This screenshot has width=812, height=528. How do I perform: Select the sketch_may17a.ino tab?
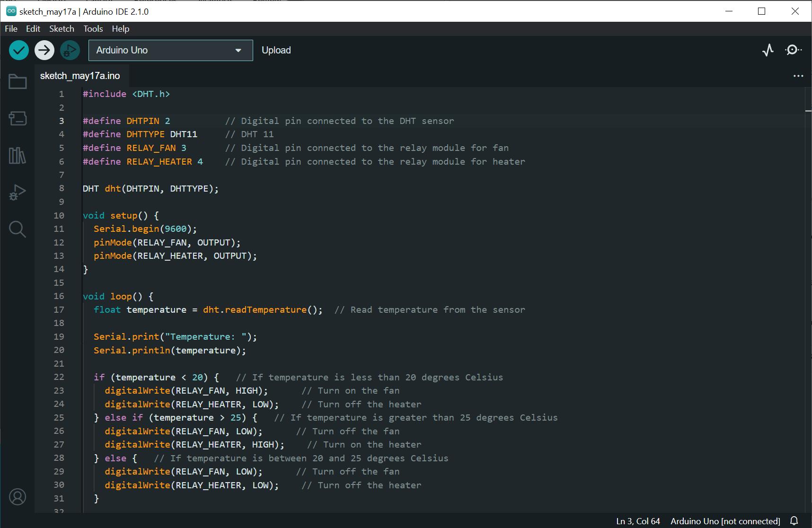tap(80, 76)
